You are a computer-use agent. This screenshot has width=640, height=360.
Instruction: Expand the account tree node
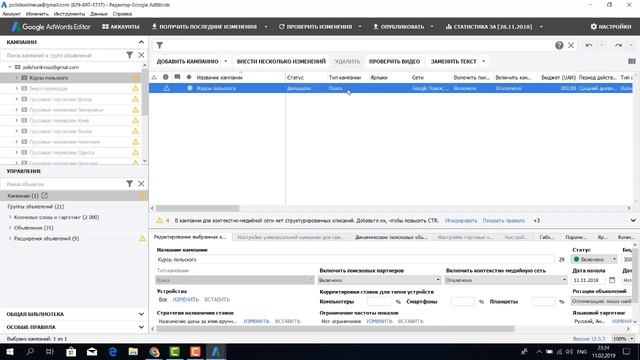click(x=10, y=67)
